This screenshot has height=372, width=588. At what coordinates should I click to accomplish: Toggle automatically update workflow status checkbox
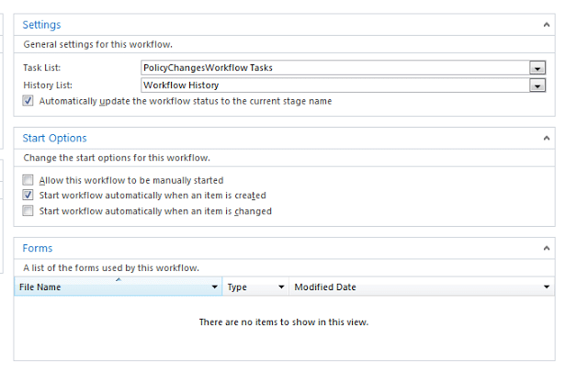tap(28, 101)
